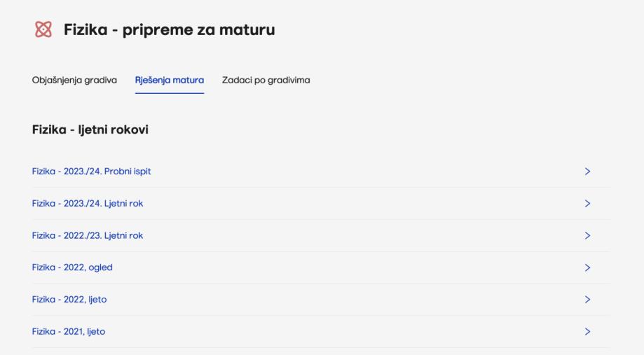Click the underline beneath Rješenja matura tab
The height and width of the screenshot is (355, 644).
tap(169, 93)
